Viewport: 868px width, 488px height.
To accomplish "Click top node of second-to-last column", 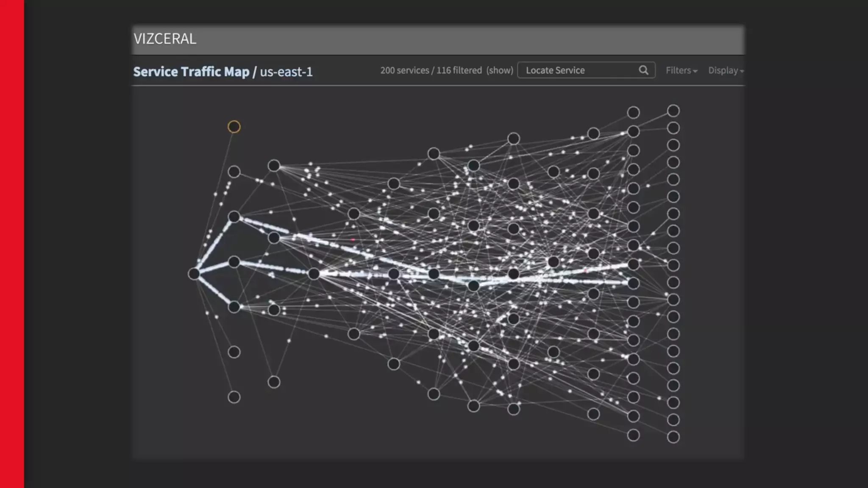I will (633, 112).
